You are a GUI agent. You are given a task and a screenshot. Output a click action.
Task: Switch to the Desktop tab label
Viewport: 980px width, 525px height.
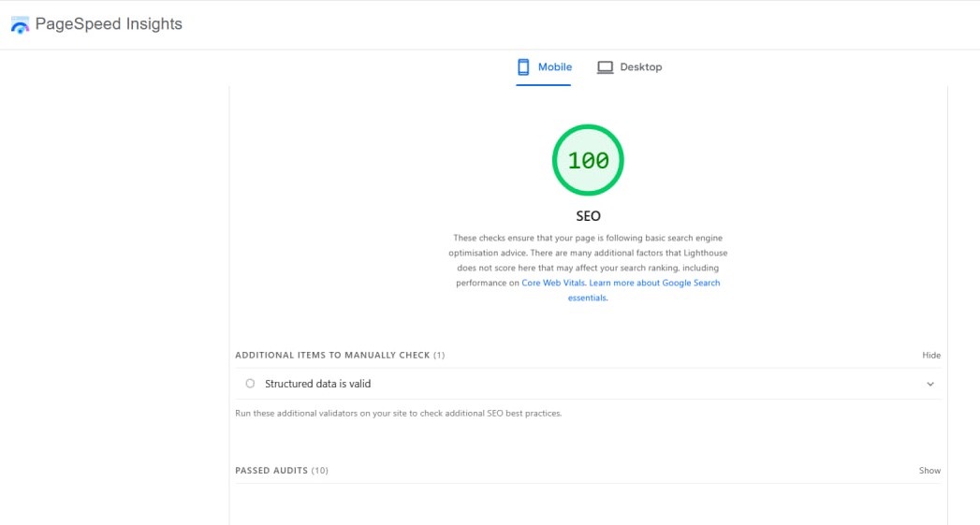coord(640,67)
